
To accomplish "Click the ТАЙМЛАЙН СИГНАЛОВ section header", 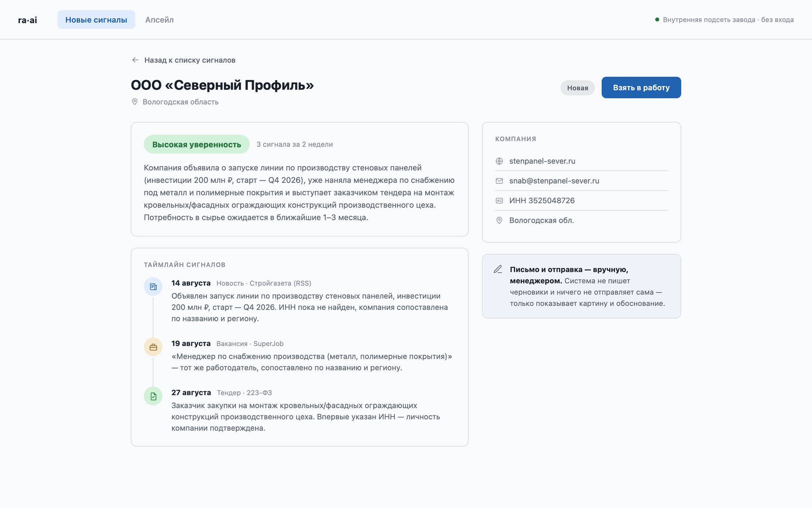I will point(185,265).
